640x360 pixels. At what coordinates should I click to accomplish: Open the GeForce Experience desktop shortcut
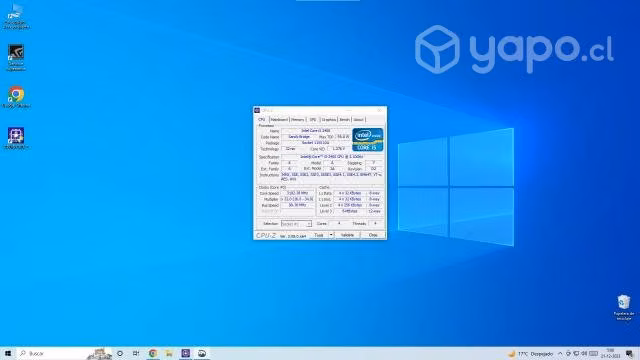pyautogui.click(x=16, y=57)
